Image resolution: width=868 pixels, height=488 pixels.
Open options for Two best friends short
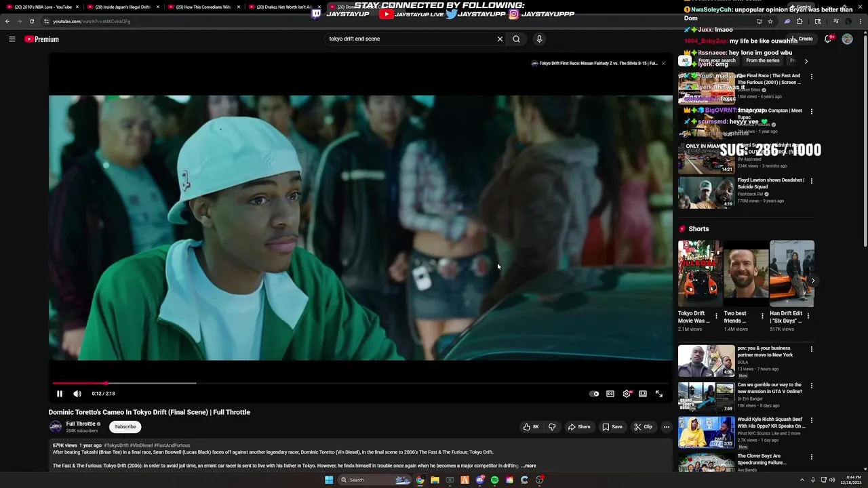[762, 316]
